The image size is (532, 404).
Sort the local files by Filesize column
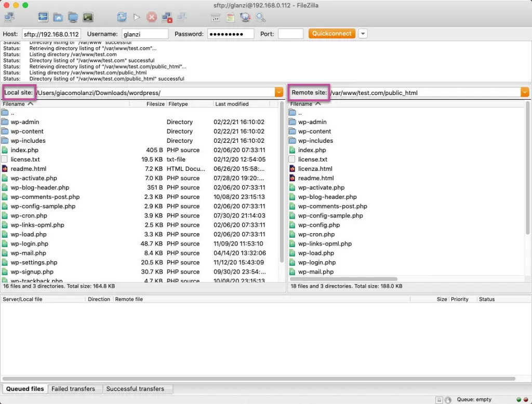coord(148,104)
